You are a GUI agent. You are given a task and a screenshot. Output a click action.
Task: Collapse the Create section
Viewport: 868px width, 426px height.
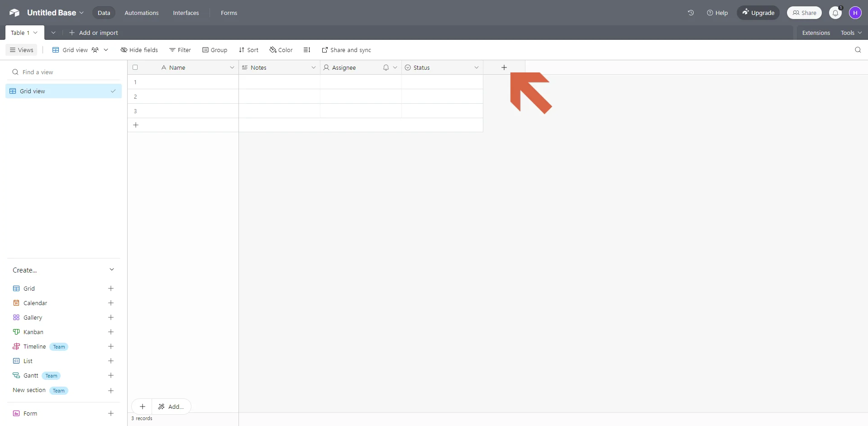point(112,270)
